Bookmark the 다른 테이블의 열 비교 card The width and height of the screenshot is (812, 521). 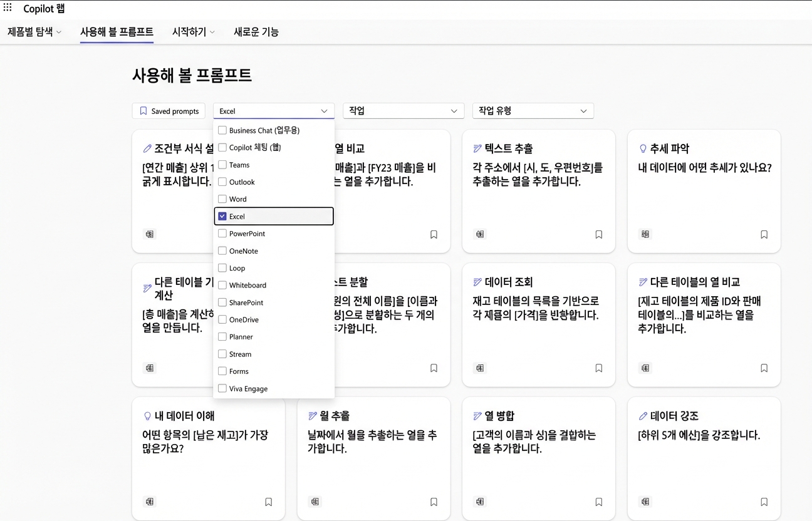pyautogui.click(x=764, y=368)
